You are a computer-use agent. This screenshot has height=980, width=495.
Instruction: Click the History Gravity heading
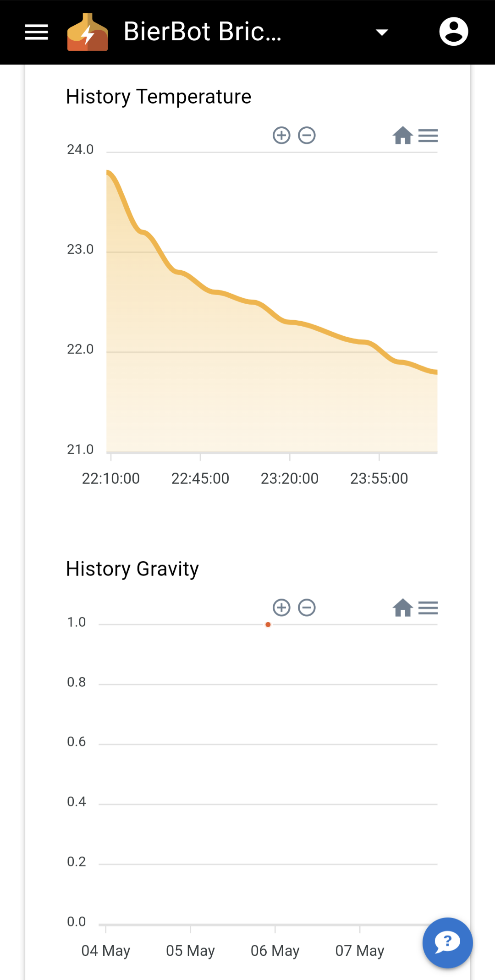(132, 569)
